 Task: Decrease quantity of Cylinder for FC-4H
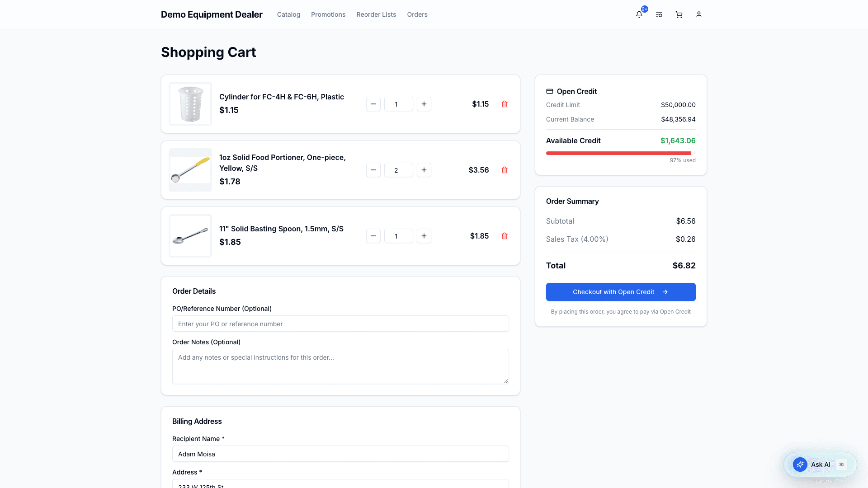(373, 104)
